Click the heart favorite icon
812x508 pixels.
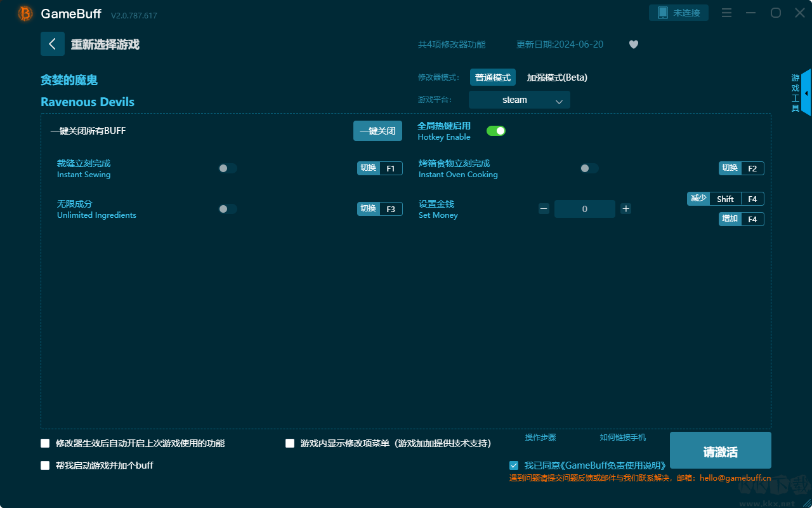click(634, 44)
